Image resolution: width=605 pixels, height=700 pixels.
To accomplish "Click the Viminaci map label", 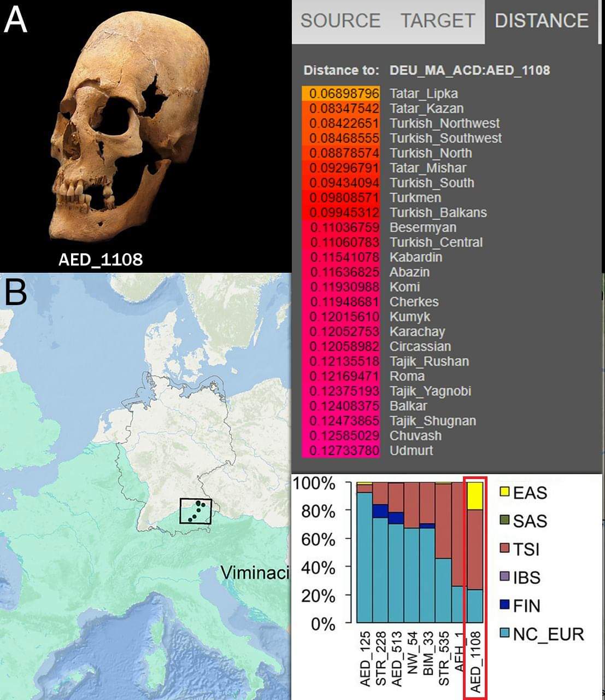I will coord(255,573).
